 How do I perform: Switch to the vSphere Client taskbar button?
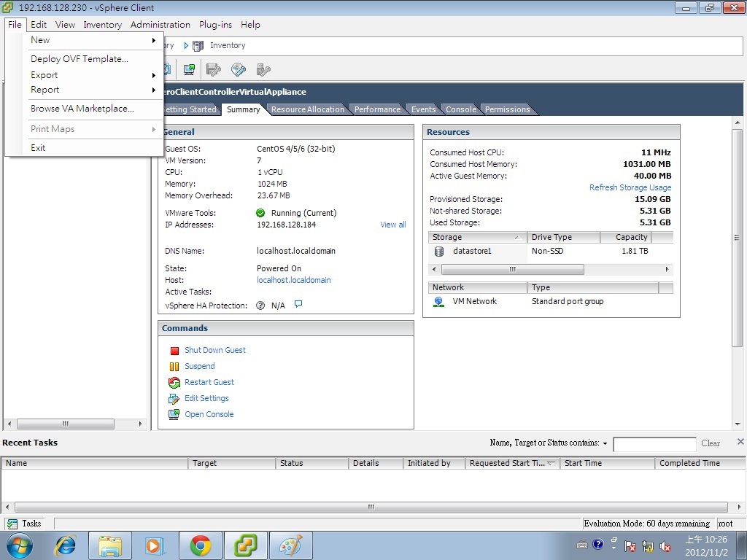[245, 545]
